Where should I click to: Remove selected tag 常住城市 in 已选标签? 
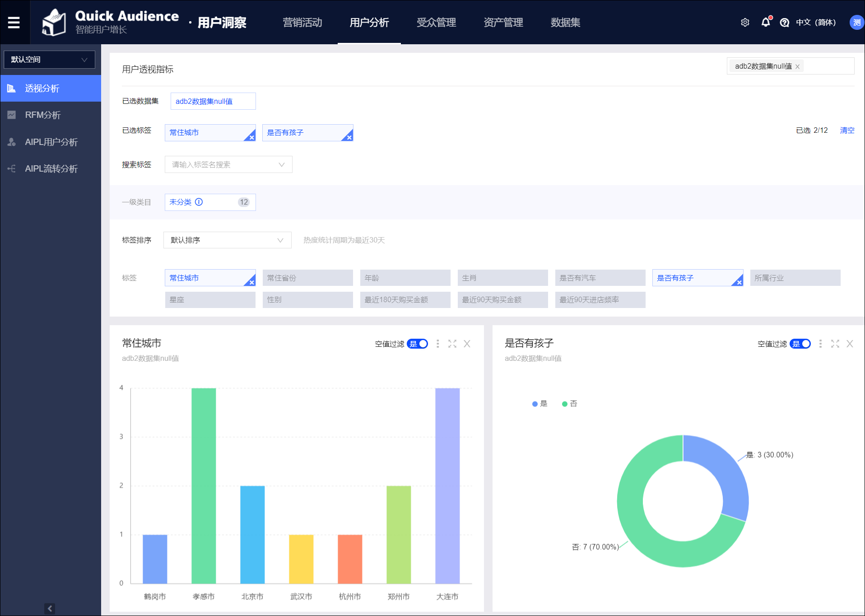point(251,137)
